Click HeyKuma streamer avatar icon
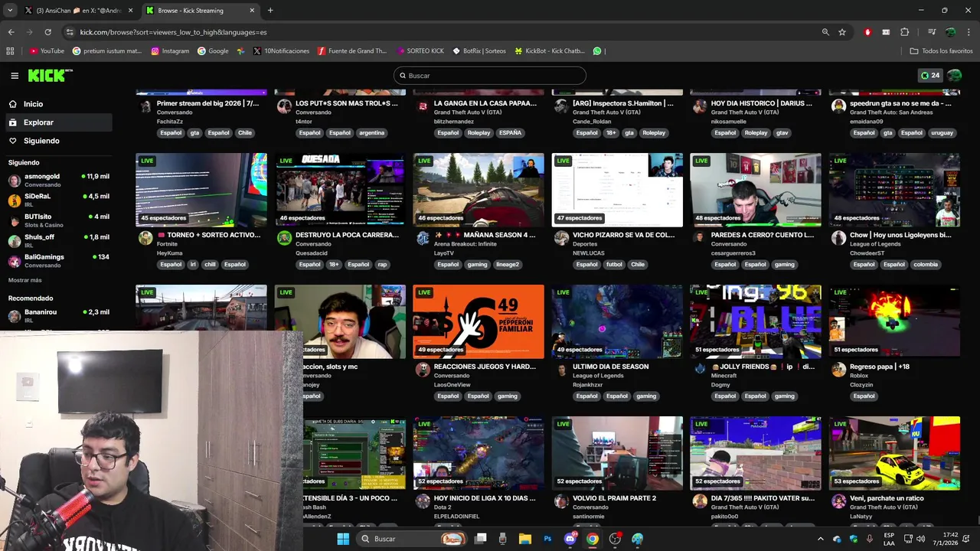Viewport: 980px width, 551px height. [x=145, y=238]
